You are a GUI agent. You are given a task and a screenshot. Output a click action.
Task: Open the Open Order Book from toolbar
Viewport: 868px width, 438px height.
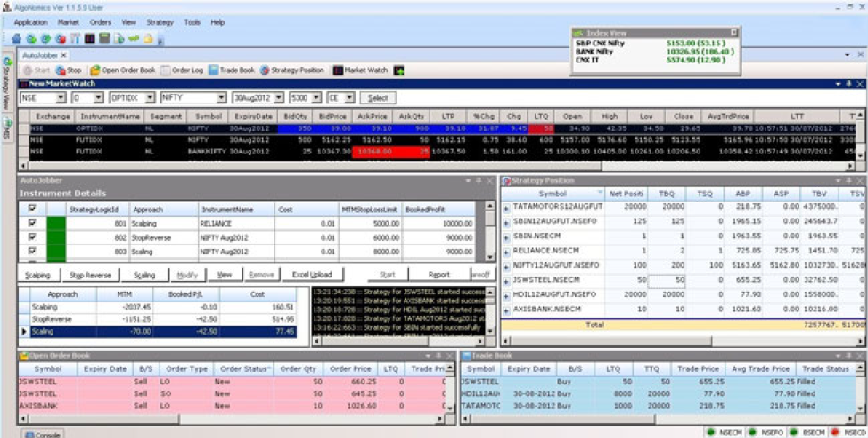pos(123,70)
